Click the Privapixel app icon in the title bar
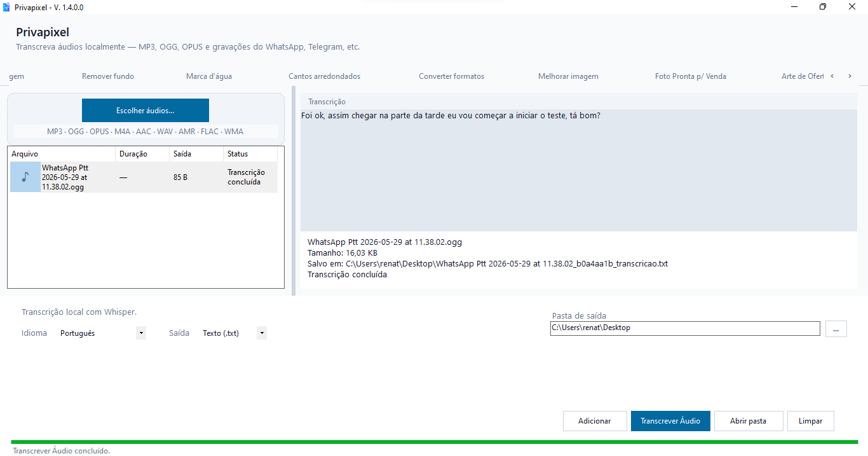 click(6, 7)
